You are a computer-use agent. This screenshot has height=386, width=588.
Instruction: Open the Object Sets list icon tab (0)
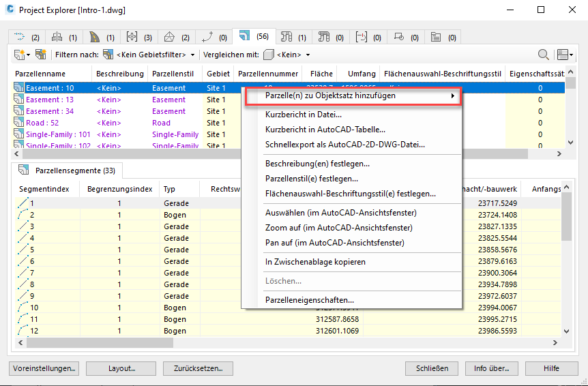(x=443, y=37)
